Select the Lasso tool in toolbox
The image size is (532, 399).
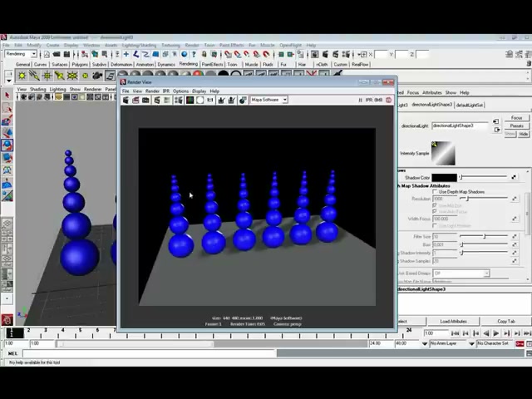7,108
